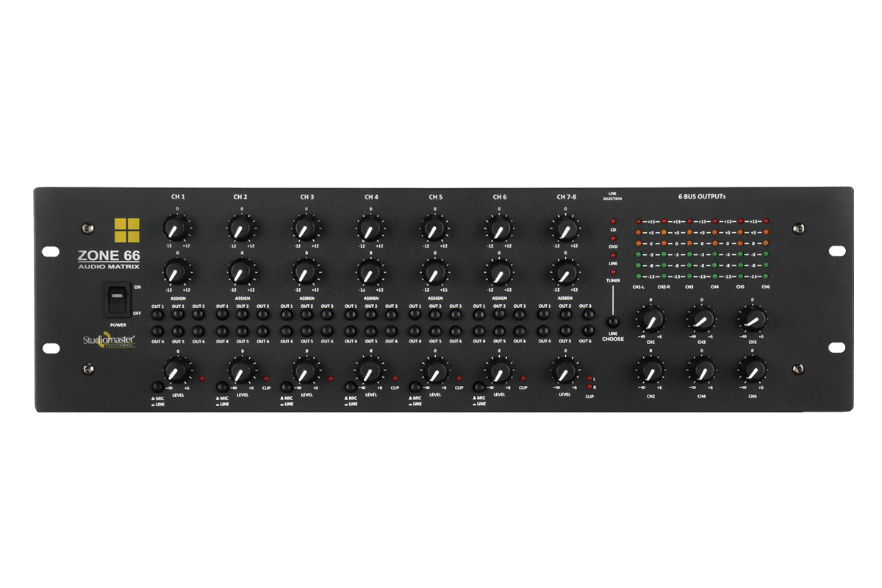Click the bus output CH3 knob
Screen dimensions: 882x588
(701, 320)
